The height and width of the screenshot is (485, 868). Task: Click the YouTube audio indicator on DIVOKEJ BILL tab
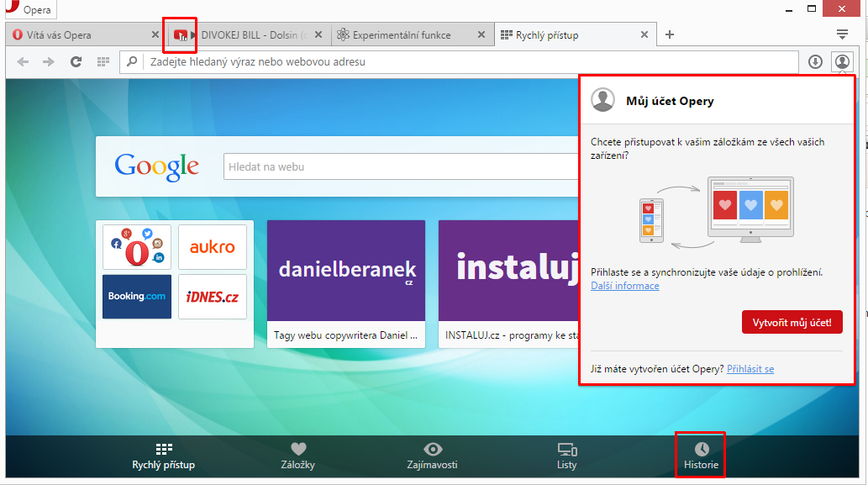tap(181, 34)
